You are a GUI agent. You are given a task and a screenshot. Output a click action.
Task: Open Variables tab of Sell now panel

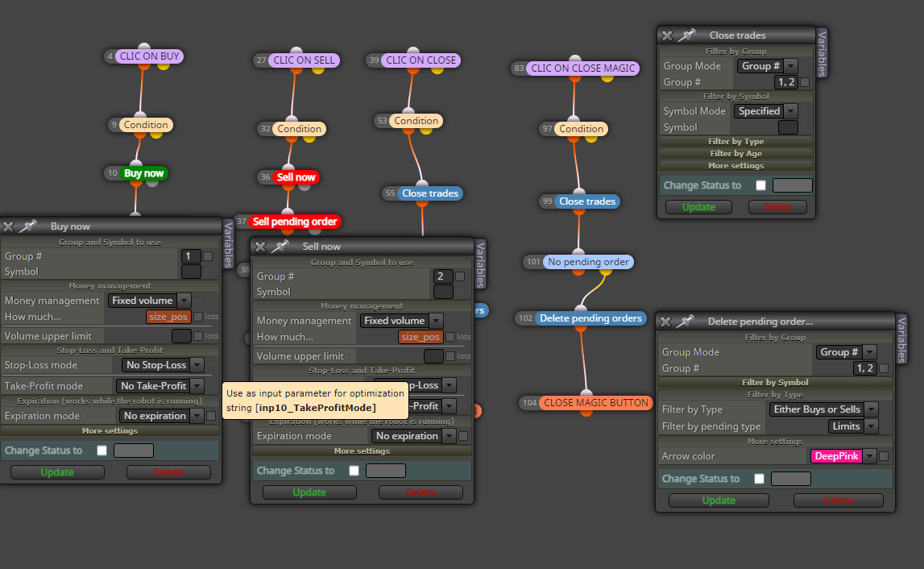click(x=481, y=264)
